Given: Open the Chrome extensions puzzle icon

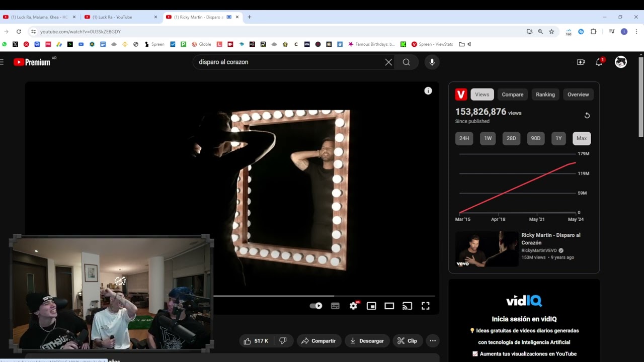Looking at the screenshot, I should pyautogui.click(x=594, y=31).
